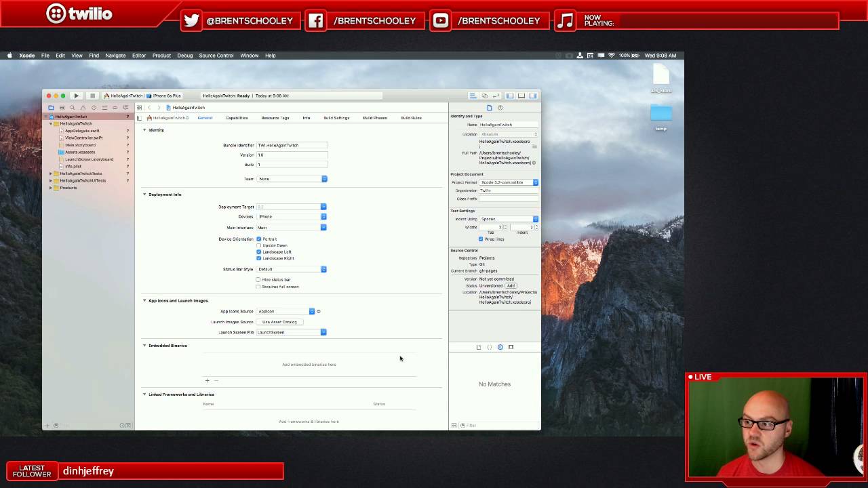This screenshot has width=868, height=488.
Task: Open the Build Phases tab
Action: (x=375, y=118)
